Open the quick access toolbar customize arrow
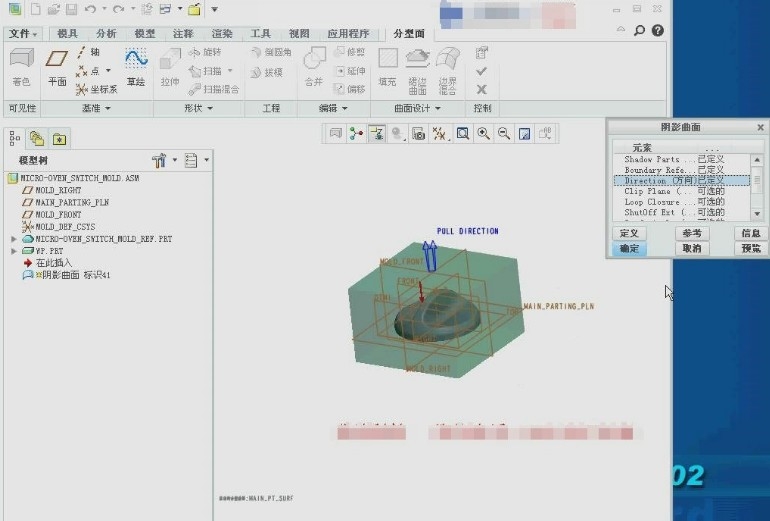The height and width of the screenshot is (521, 770). tap(215, 9)
